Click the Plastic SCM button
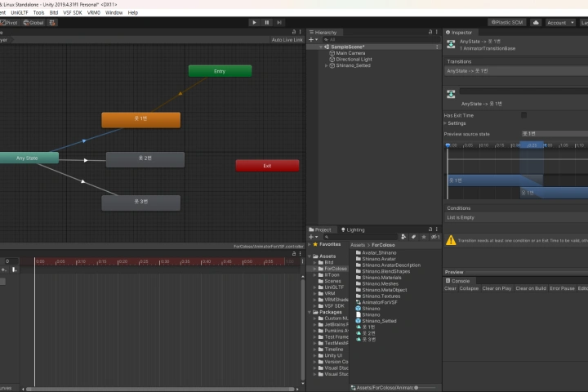Screen dimensions: 588x392 click(x=507, y=23)
